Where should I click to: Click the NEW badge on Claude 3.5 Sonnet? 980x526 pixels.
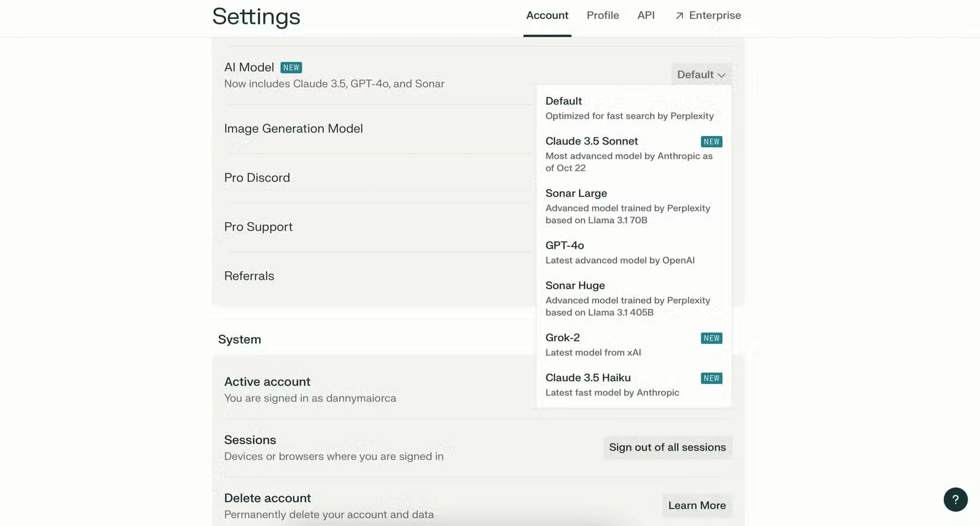tap(711, 142)
